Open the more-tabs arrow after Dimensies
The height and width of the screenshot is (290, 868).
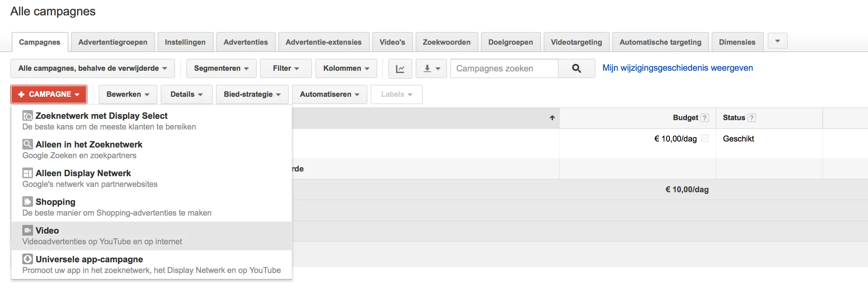(777, 41)
